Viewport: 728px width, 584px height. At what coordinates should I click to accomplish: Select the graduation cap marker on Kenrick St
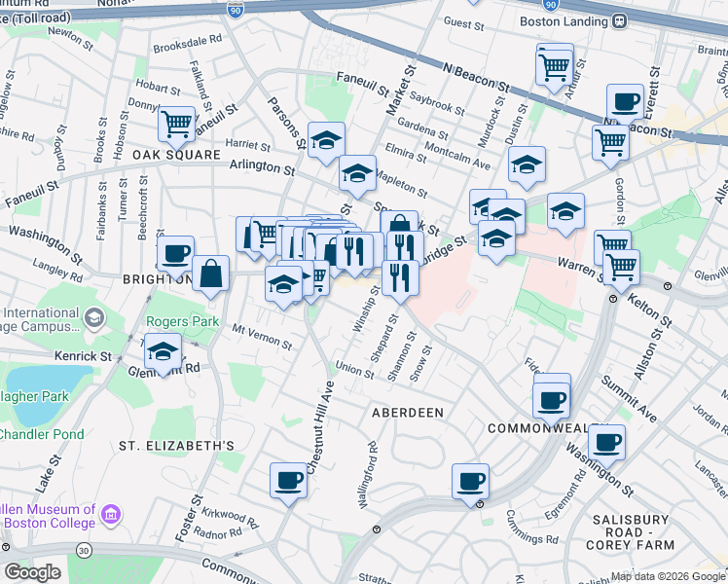pos(163,351)
